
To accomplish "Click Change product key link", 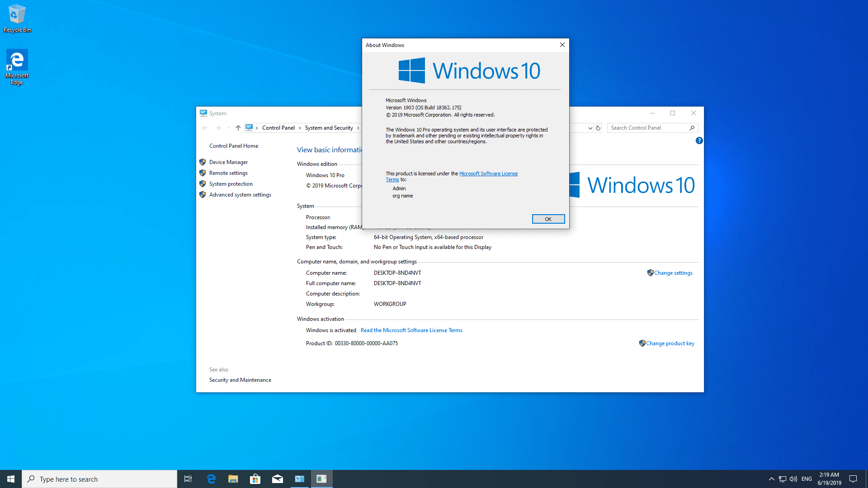I will (670, 343).
